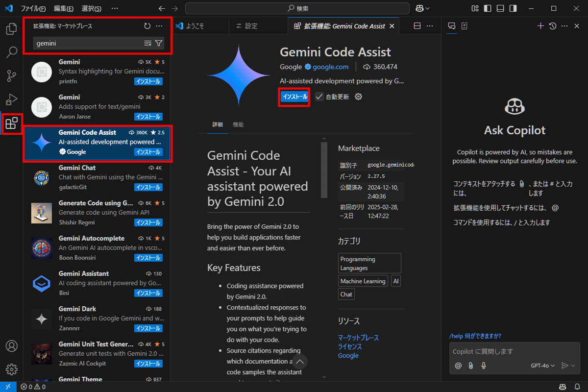Refresh the extensions marketplace list
The width and height of the screenshot is (588, 392).
(147, 26)
